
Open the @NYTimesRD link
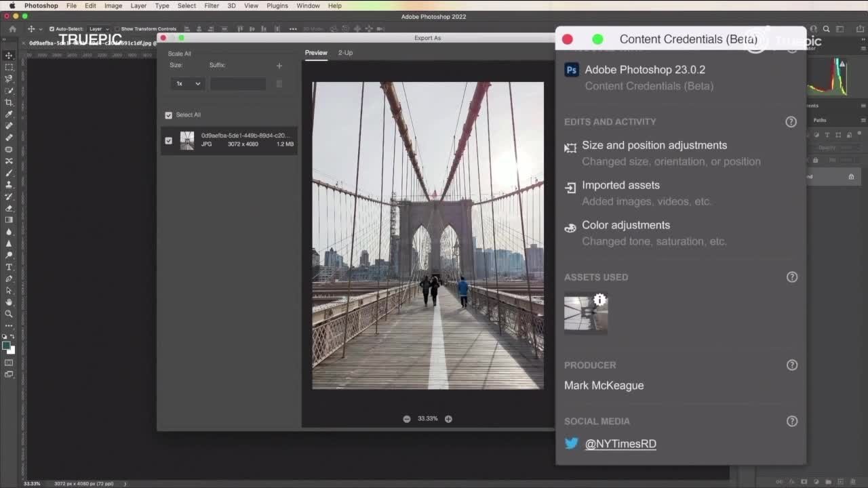[x=620, y=444]
